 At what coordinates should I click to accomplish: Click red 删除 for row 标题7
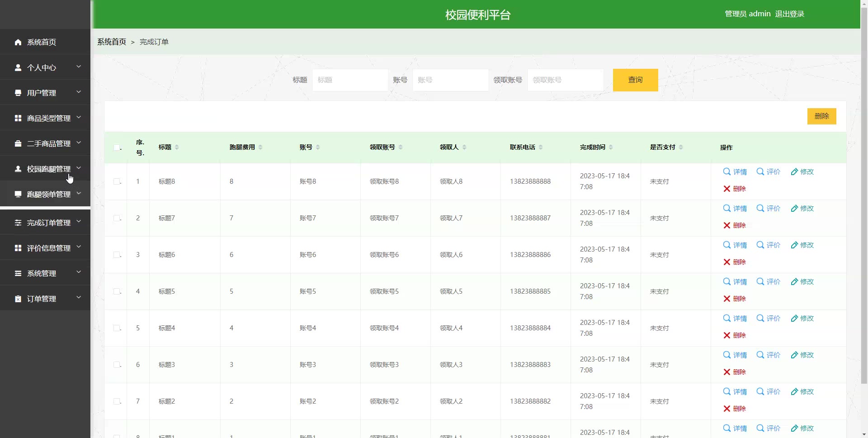pyautogui.click(x=735, y=225)
